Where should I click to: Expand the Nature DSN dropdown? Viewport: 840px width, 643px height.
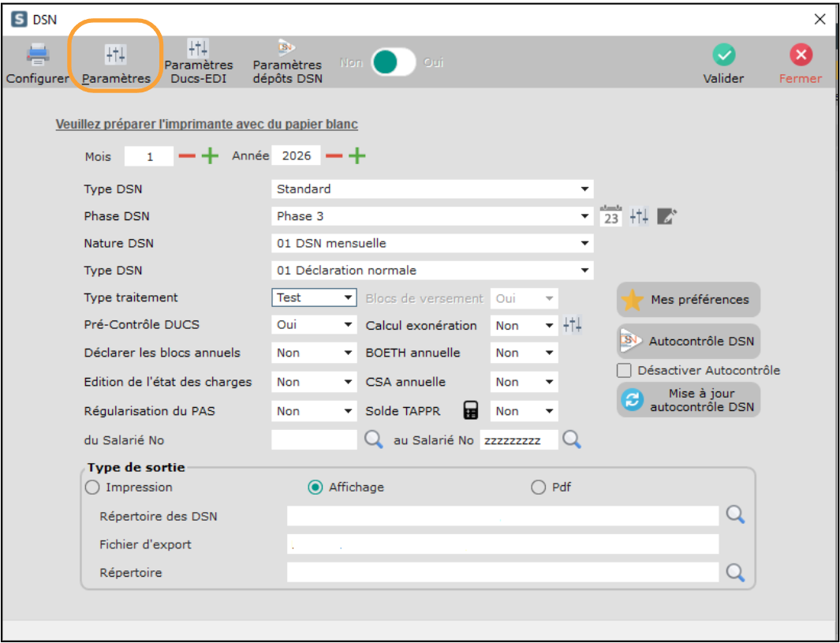click(584, 244)
